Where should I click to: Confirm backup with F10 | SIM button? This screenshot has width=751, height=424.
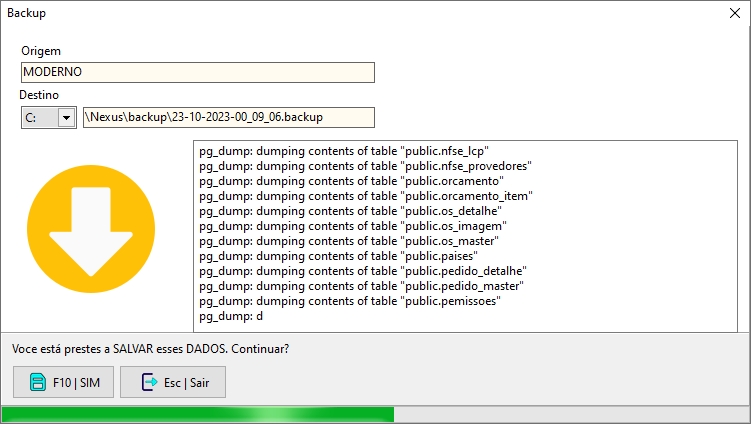[x=64, y=382]
